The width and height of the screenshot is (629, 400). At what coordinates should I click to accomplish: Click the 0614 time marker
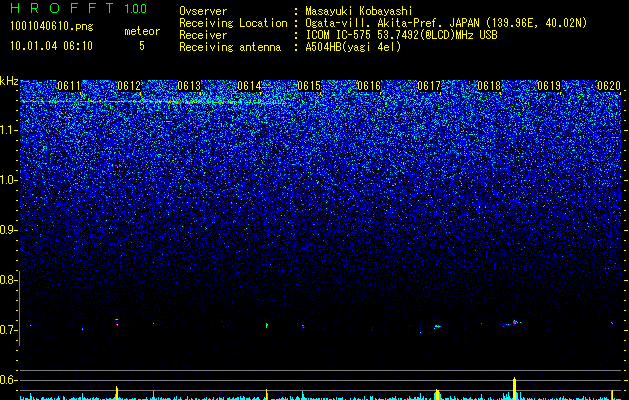coord(249,86)
